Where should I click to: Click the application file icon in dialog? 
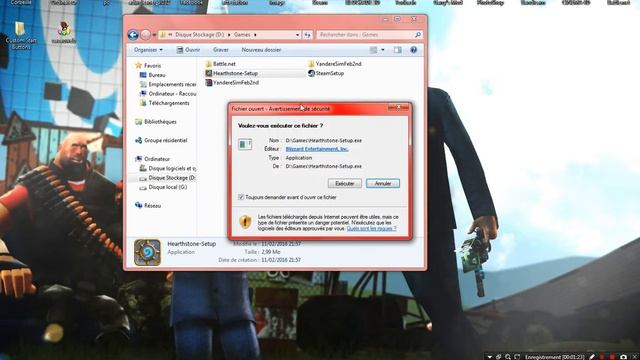pyautogui.click(x=245, y=144)
